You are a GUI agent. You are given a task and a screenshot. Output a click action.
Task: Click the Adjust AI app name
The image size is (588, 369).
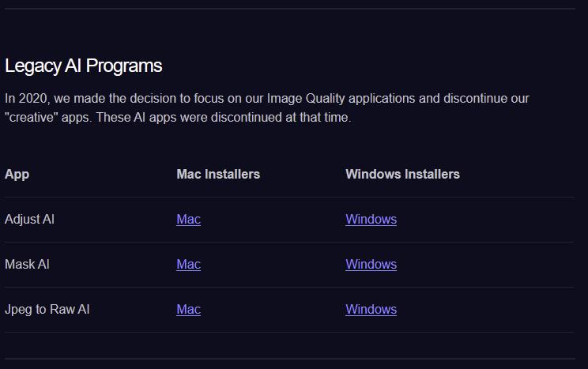tap(29, 220)
